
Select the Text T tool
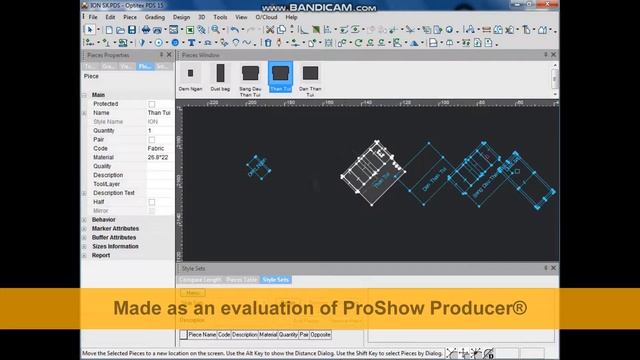(x=191, y=42)
